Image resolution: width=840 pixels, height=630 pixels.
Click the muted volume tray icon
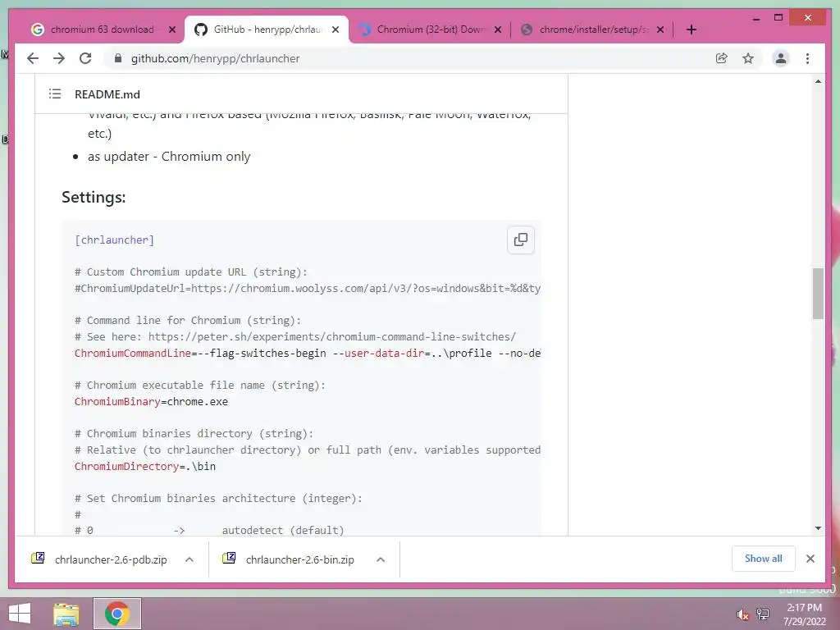coord(742,614)
